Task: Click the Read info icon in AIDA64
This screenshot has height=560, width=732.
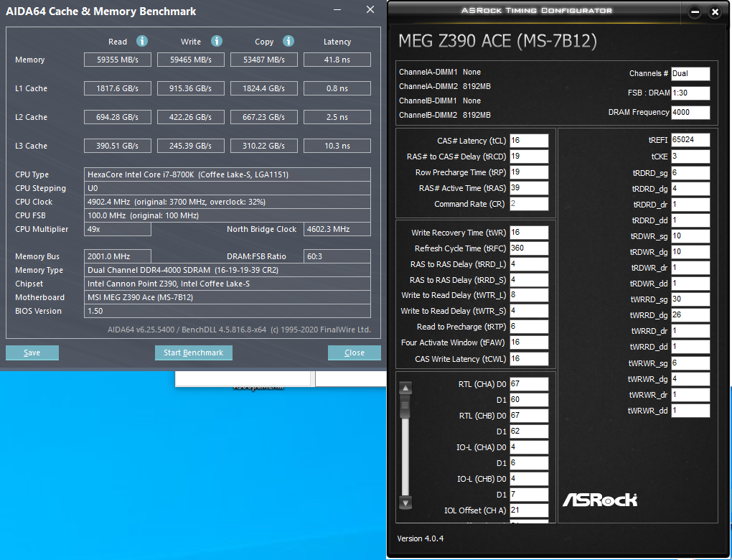Action: tap(142, 41)
